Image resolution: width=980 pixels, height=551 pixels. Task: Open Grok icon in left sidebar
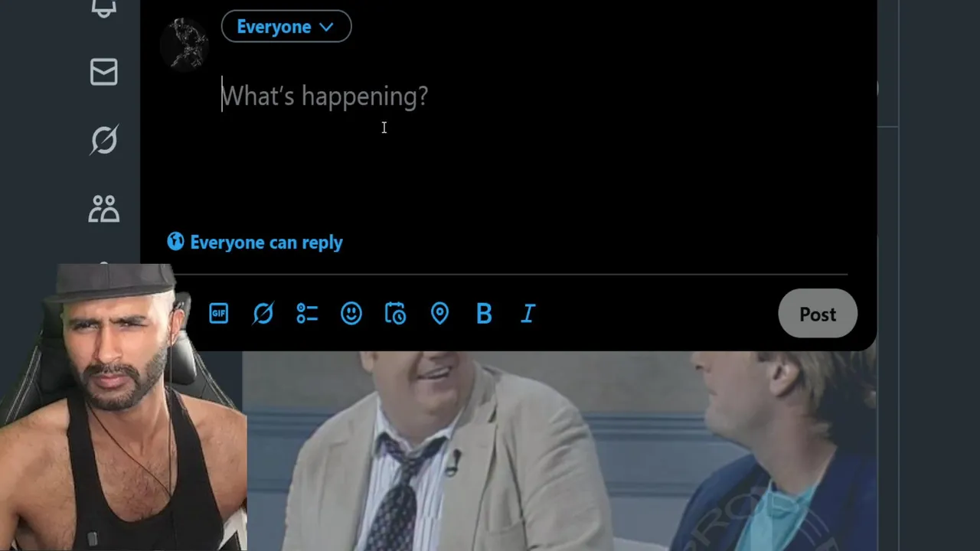pyautogui.click(x=104, y=140)
